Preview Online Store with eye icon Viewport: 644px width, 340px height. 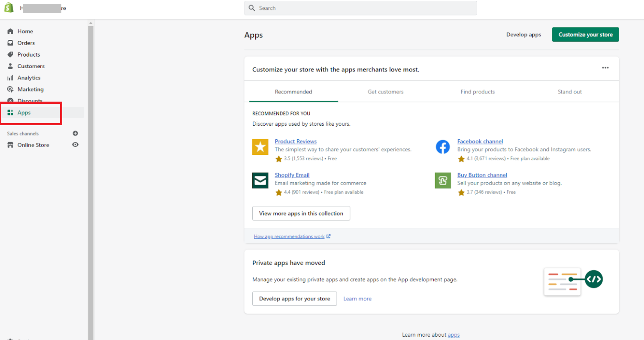point(76,145)
